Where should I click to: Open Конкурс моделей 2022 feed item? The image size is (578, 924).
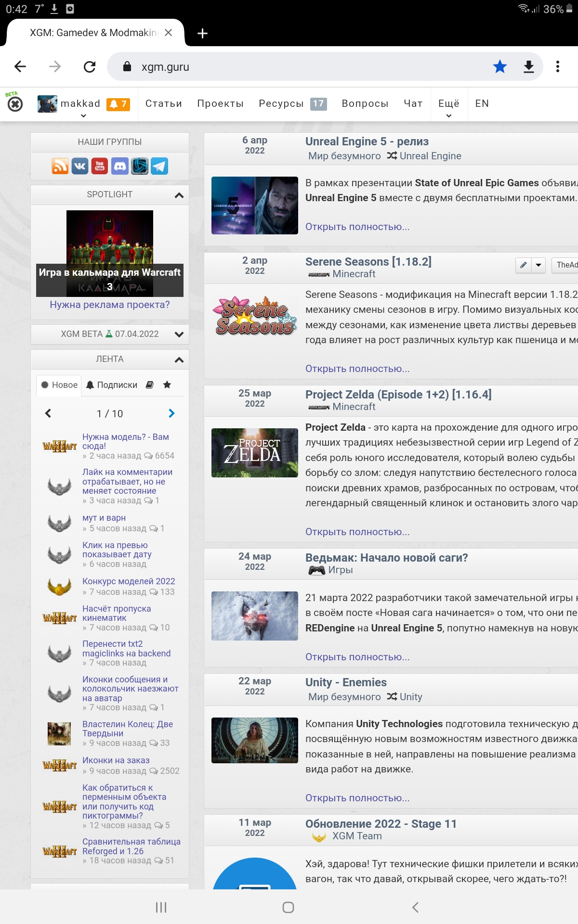(129, 581)
